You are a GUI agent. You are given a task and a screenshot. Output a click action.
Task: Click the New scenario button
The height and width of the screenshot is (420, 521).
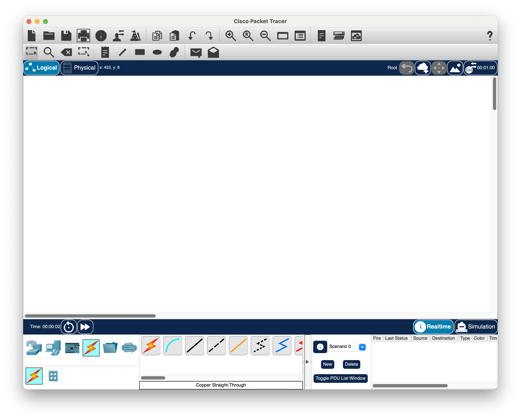coord(327,364)
